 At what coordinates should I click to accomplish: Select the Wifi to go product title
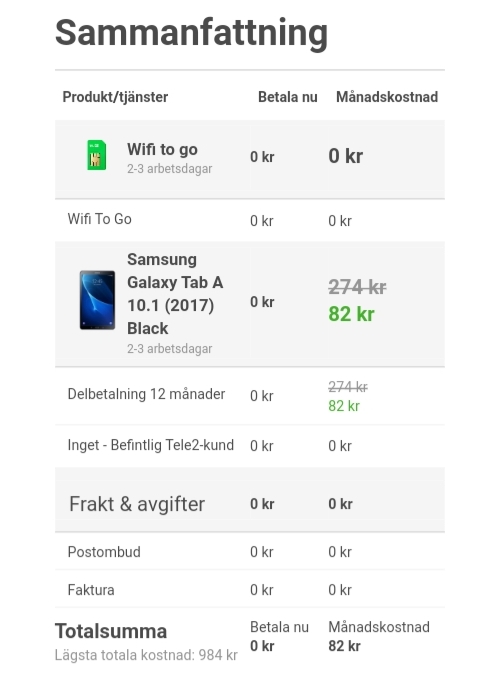tap(162, 149)
